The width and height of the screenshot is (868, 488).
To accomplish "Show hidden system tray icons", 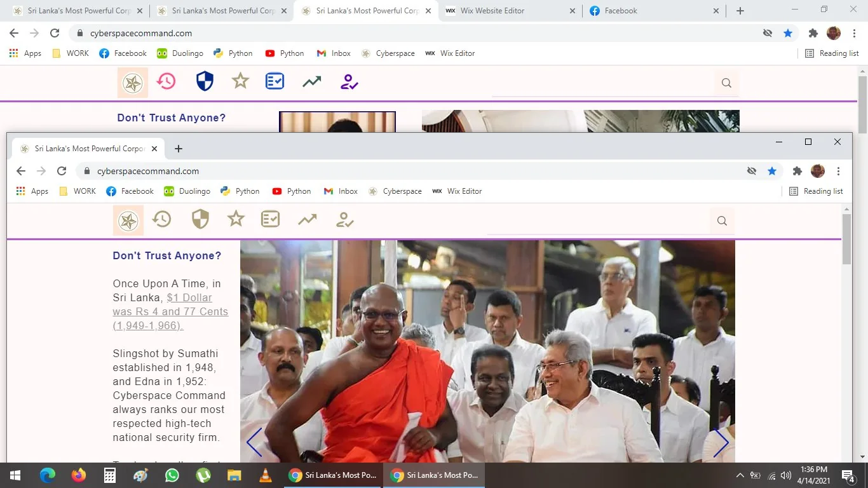I will pos(740,475).
